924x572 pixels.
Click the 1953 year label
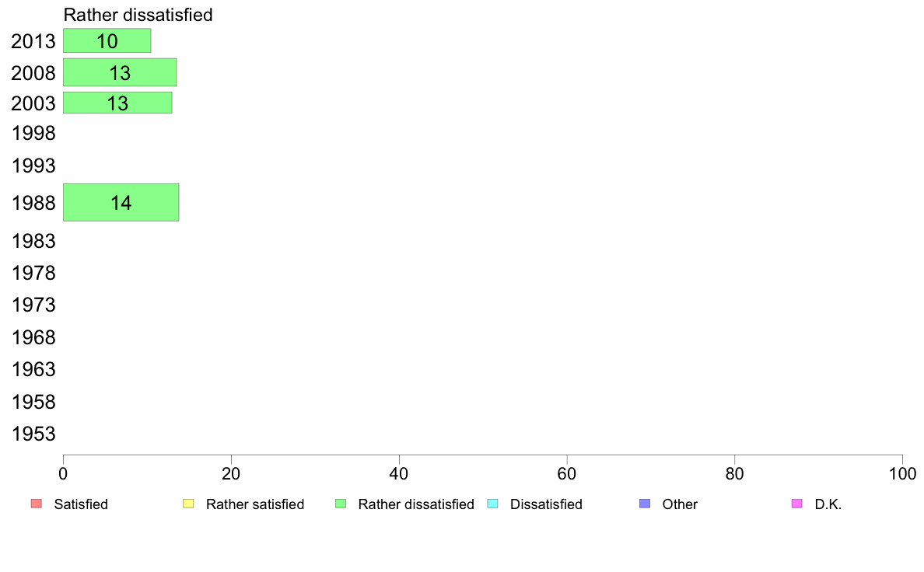33,434
